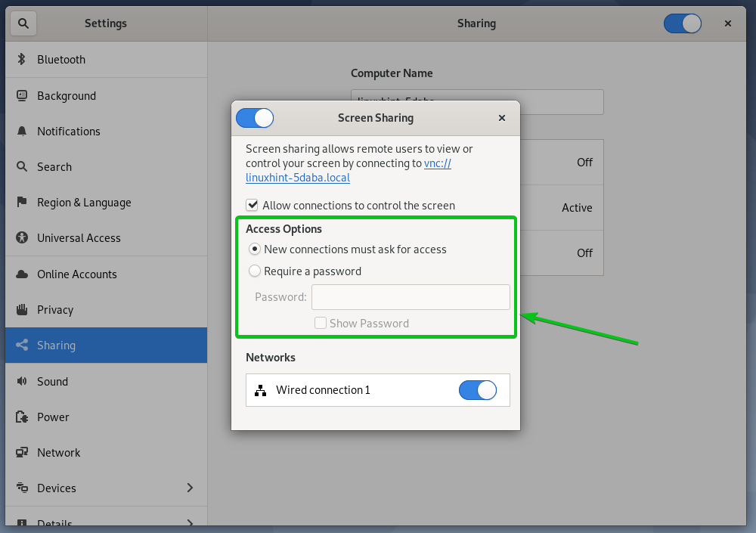Select the Search magnifier icon in the sidebar
This screenshot has width=756, height=533.
tap(22, 166)
